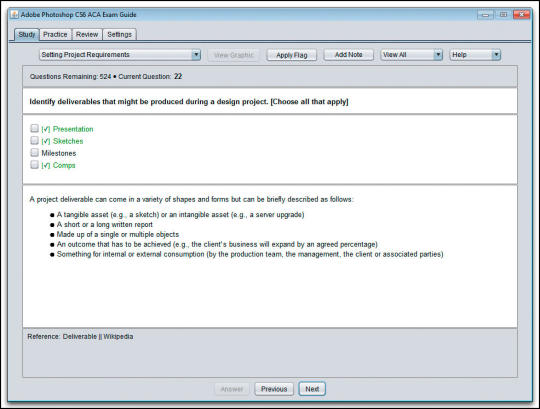Click the 'Reference: Deliverable || Wikipedia' text
Image resolution: width=540 pixels, height=409 pixels.
point(80,337)
